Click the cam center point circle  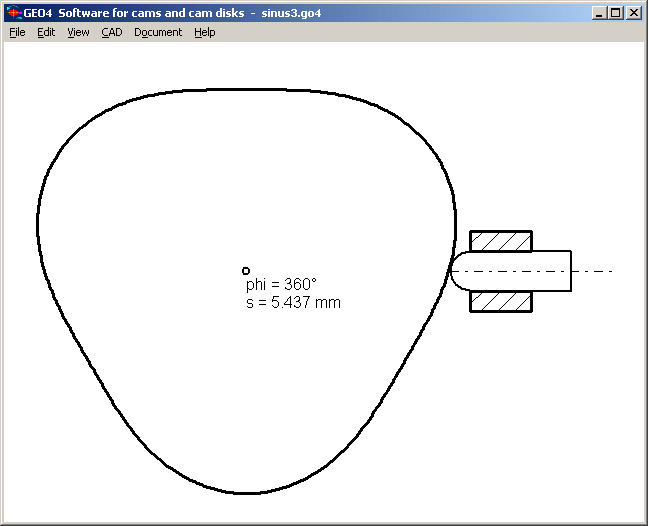(246, 271)
